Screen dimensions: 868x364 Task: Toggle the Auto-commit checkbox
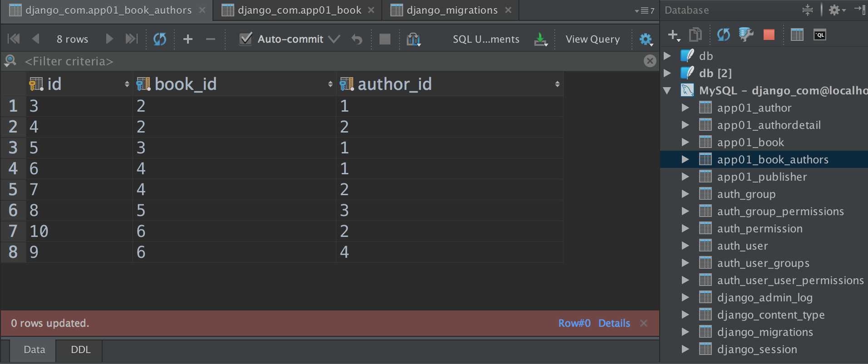[x=246, y=39]
